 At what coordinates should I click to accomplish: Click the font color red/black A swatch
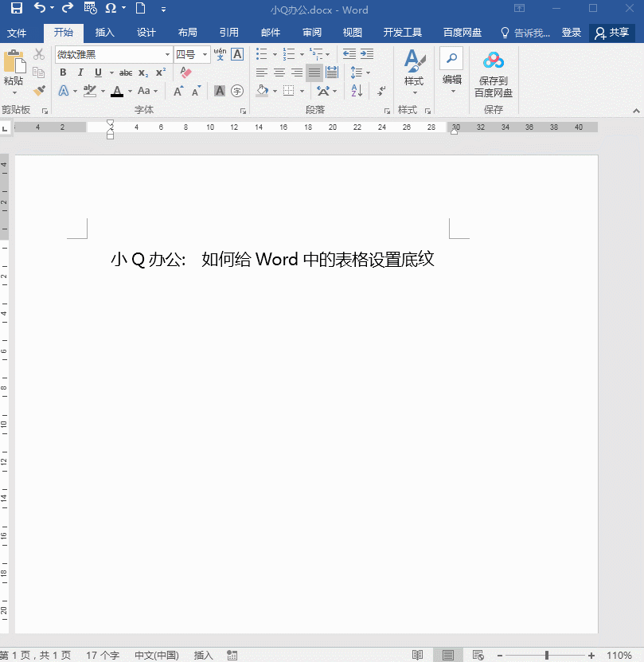117,91
